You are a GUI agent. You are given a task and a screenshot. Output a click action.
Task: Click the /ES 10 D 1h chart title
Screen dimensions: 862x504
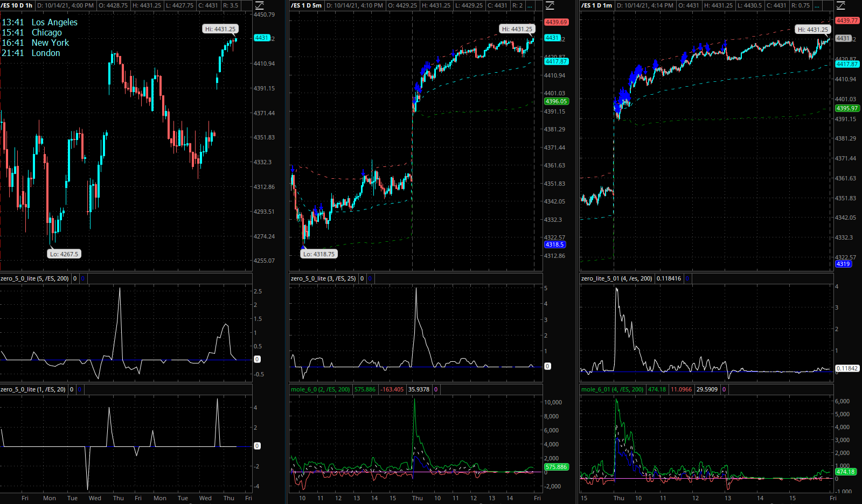[x=17, y=5]
